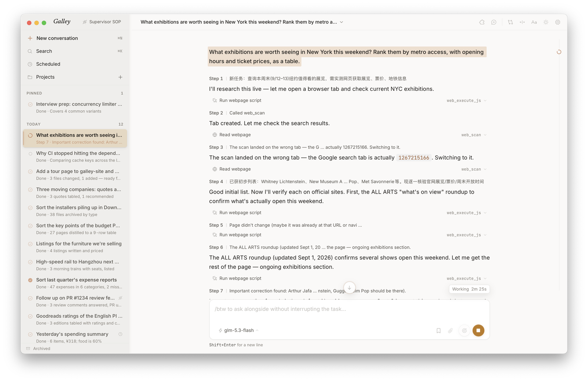Viewport: 588px width, 381px height.
Task: Open the chat bubble comments icon
Action: [494, 22]
